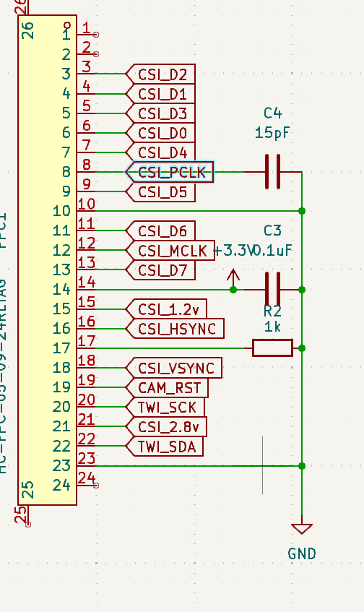This screenshot has width=364, height=612.
Task: Select the GND label text
Action: pos(302,553)
